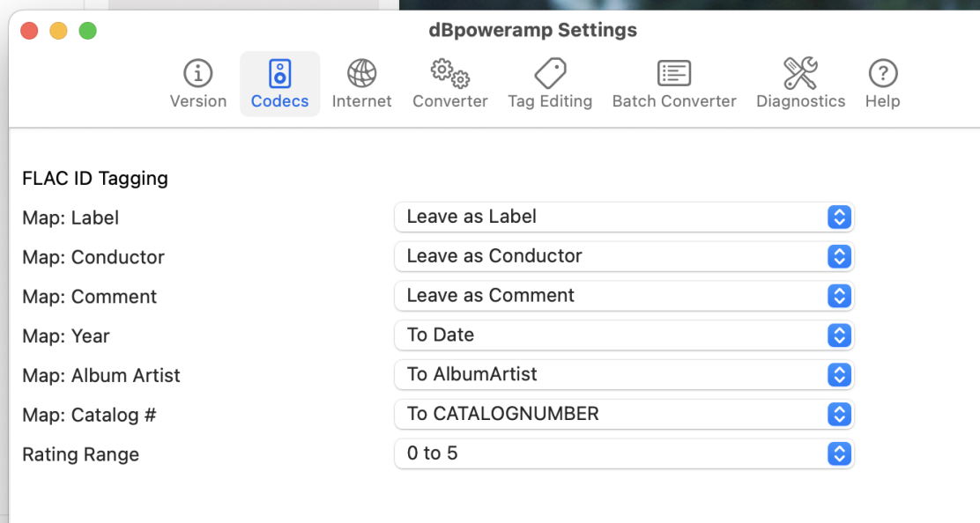This screenshot has height=523, width=980.
Task: Click the 'Batch Converter' tab label
Action: 674,101
